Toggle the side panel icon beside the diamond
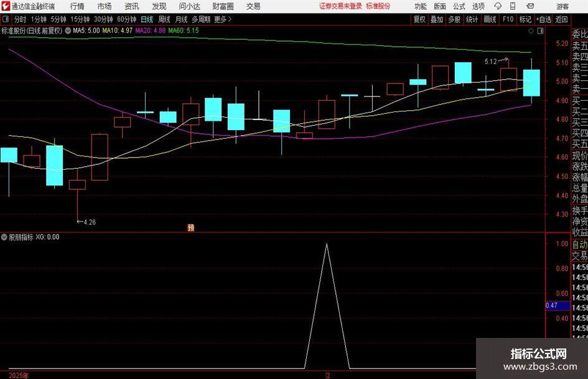Image resolution: width=588 pixels, height=379 pixels. coord(540,31)
